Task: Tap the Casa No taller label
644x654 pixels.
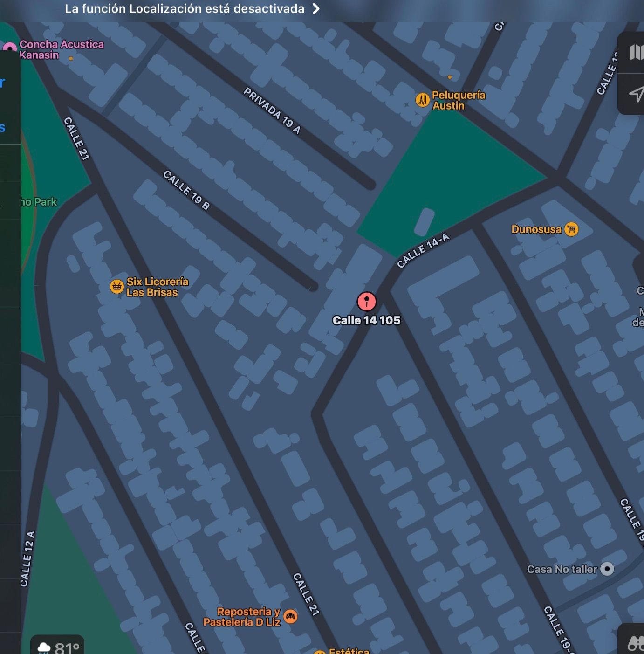Action: [562, 569]
